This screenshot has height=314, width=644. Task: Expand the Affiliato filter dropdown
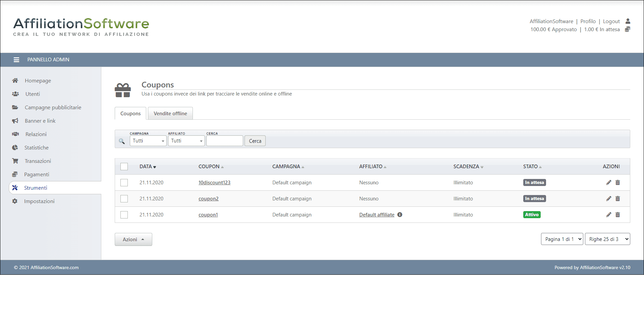186,141
